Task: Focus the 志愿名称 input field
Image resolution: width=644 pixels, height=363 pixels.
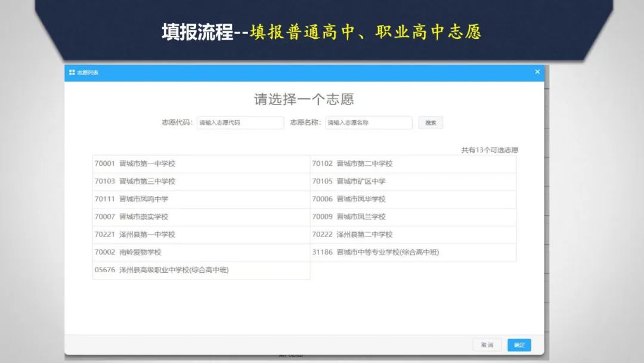Action: tap(369, 122)
